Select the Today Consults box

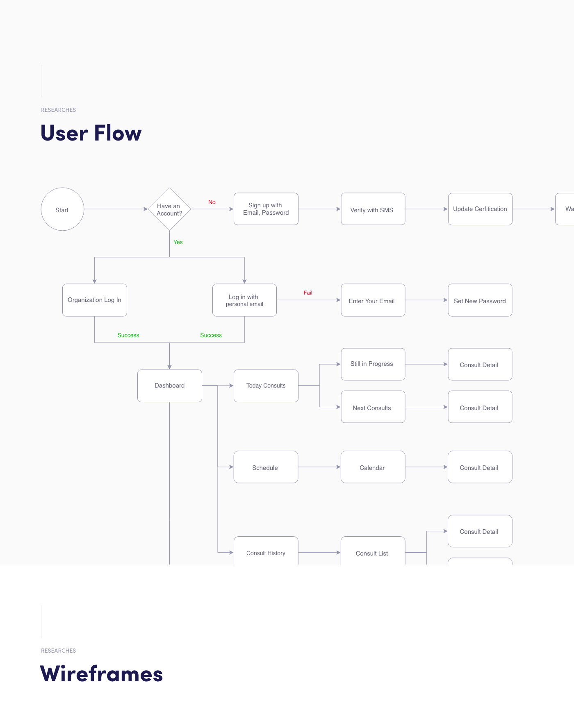[266, 386]
